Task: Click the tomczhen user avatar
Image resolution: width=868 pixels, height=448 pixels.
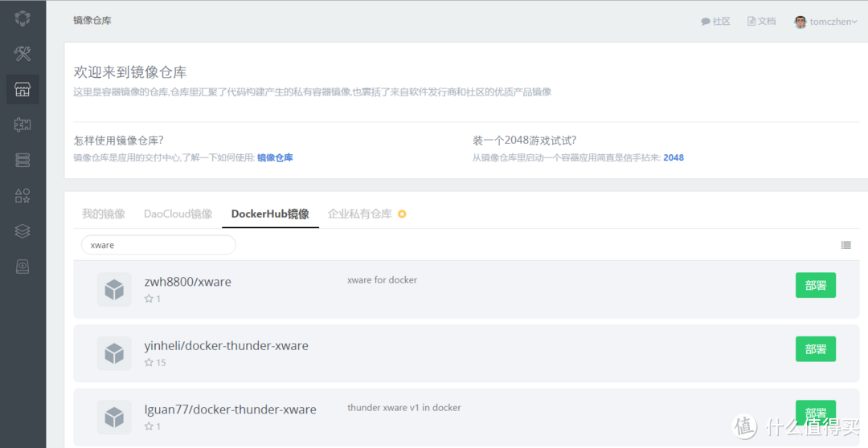Action: pos(800,22)
